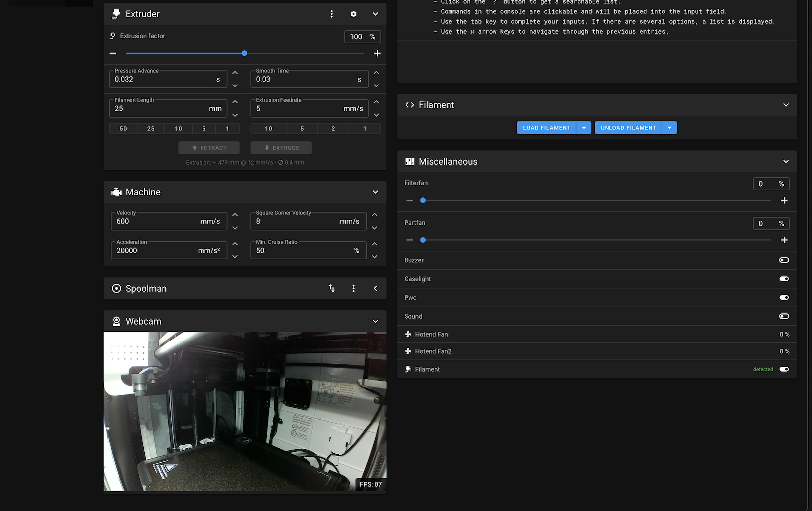Edit the Velocity field
The image size is (812, 511).
[169, 221]
